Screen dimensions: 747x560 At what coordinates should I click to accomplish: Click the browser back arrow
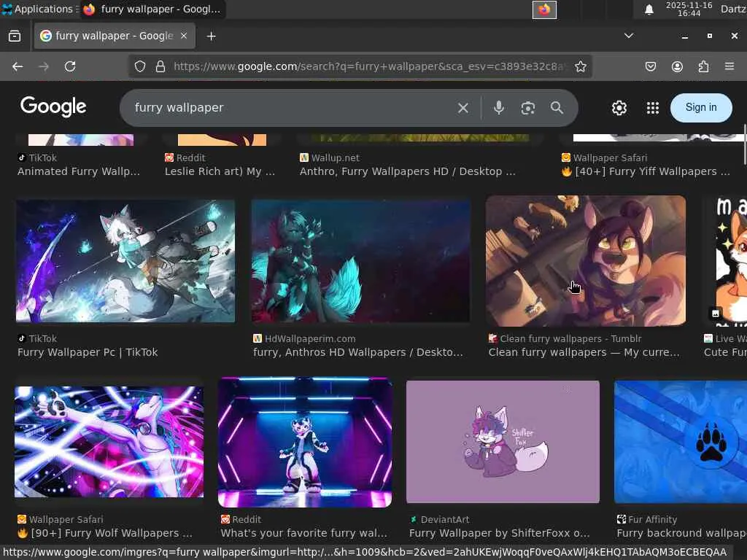pos(18,66)
